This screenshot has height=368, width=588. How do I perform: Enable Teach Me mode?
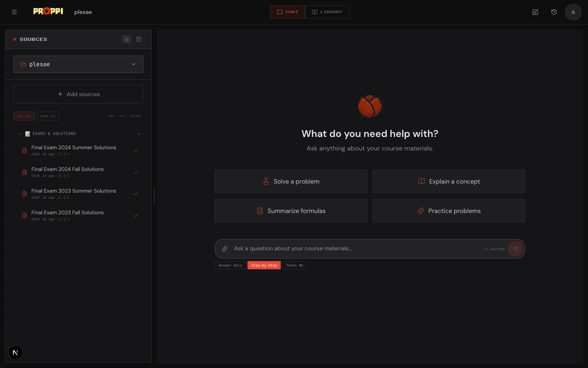coord(294,265)
